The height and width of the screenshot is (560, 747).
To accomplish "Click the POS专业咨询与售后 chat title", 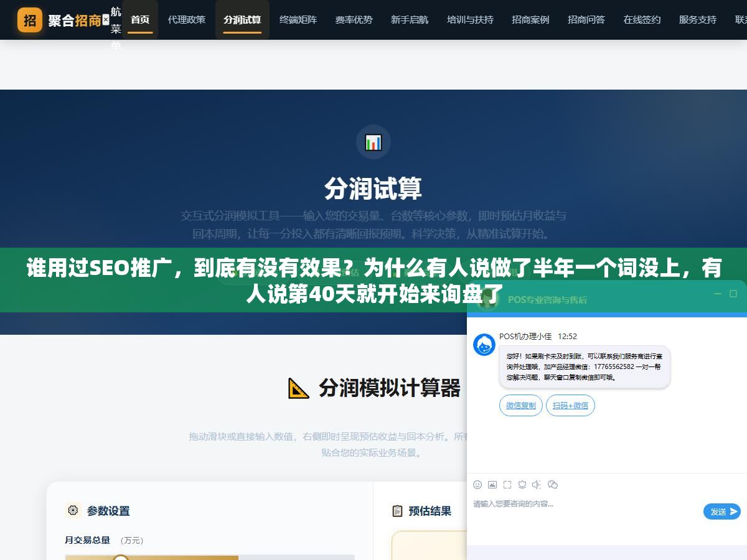I will pos(547,299).
